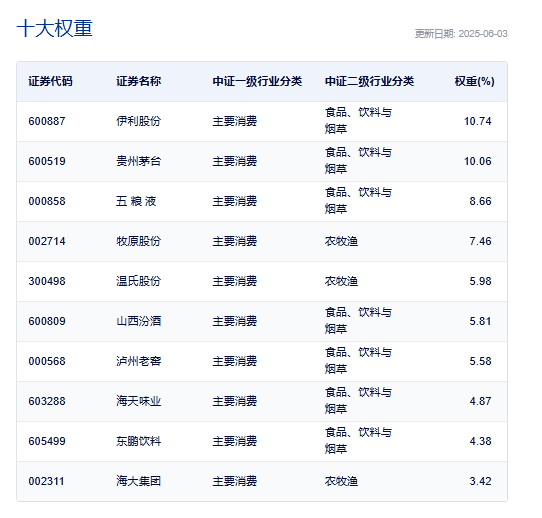The height and width of the screenshot is (518, 542).
Task: Click stock code 002311
Action: pyautogui.click(x=46, y=481)
